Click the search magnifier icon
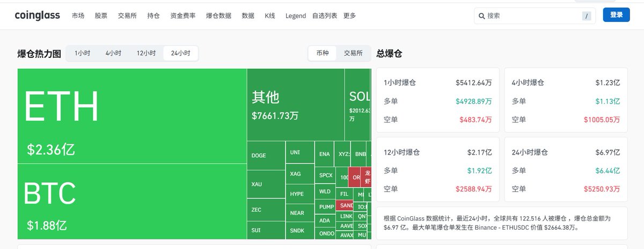644x249 pixels. [482, 16]
